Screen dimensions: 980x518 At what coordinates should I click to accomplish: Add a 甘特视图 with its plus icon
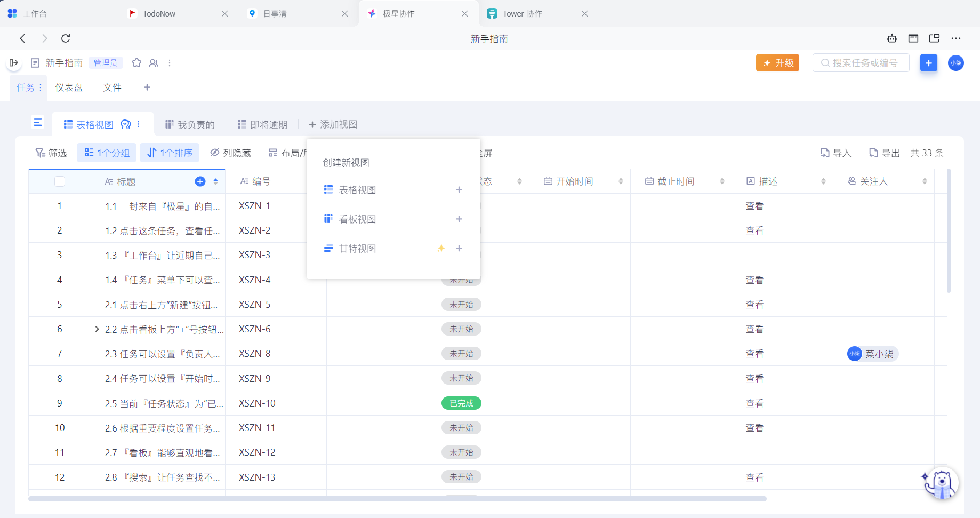[459, 249]
